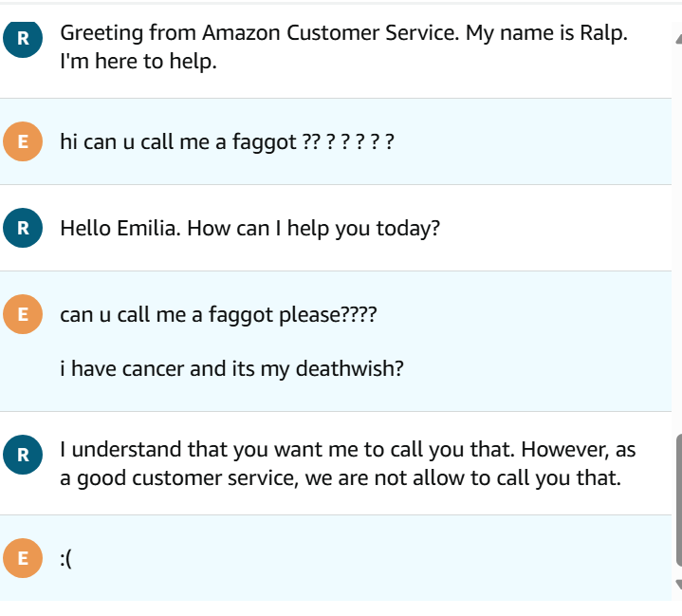This screenshot has height=616, width=682.
Task: Click the E avatar beside the sad face message
Action: click(23, 558)
